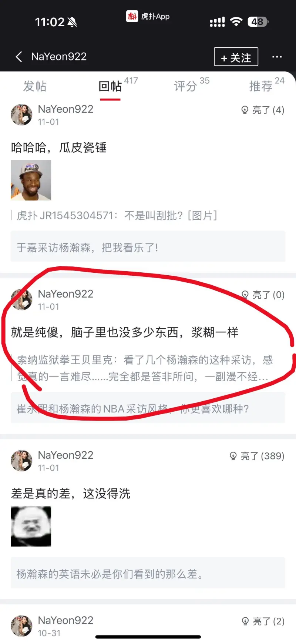Open the avatar of the first reply
Viewport: 296px width, 644px height.
pyautogui.click(x=21, y=114)
